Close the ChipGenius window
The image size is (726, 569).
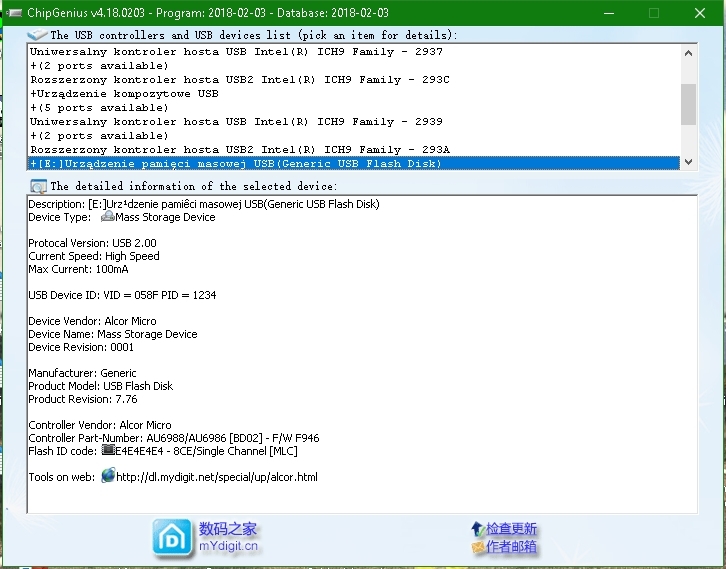pos(700,13)
